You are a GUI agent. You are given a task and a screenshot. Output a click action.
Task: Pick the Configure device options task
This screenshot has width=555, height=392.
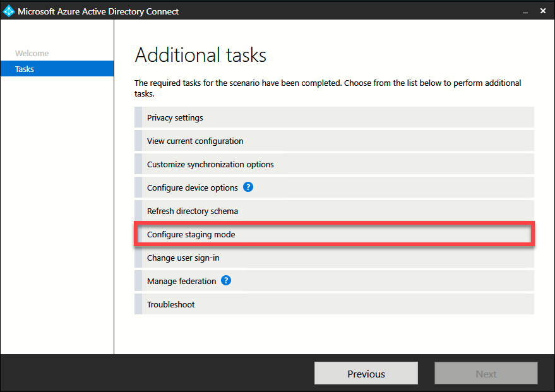click(192, 187)
